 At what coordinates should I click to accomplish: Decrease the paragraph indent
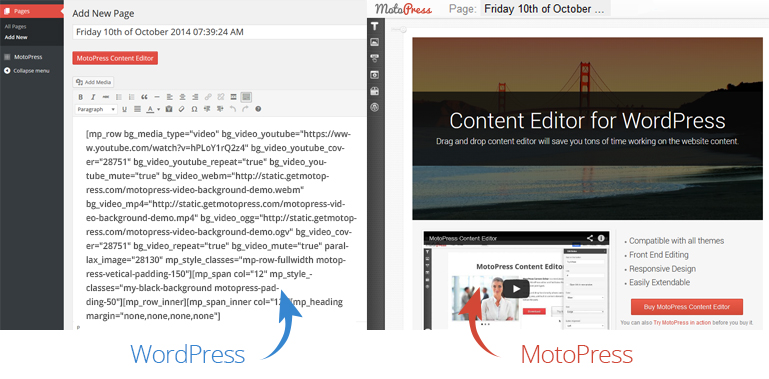[x=207, y=109]
